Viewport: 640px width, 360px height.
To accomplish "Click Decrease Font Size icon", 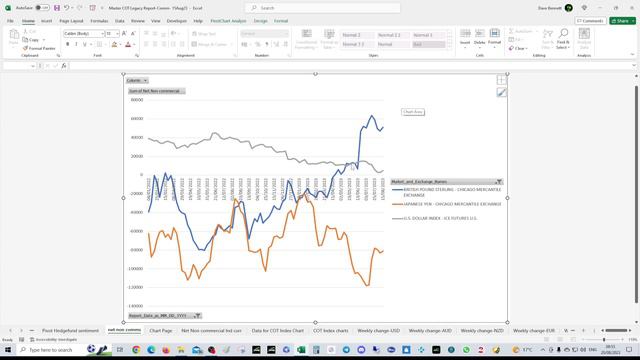I will tap(133, 33).
